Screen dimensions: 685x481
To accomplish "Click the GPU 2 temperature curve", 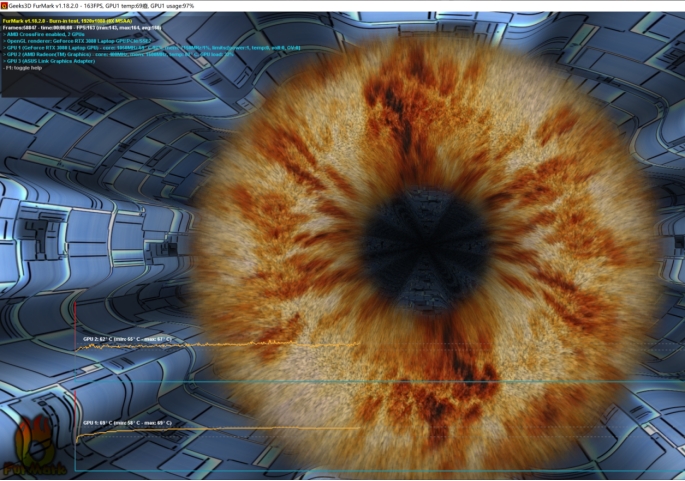I will click(217, 346).
